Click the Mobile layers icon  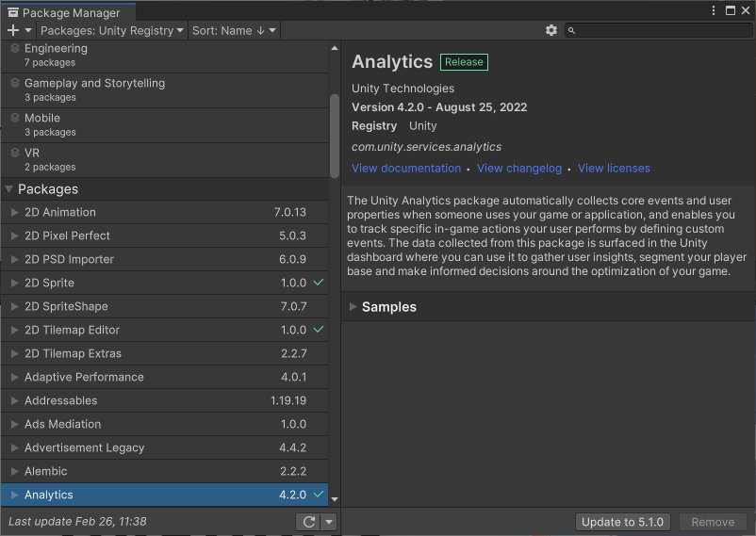[x=15, y=118]
